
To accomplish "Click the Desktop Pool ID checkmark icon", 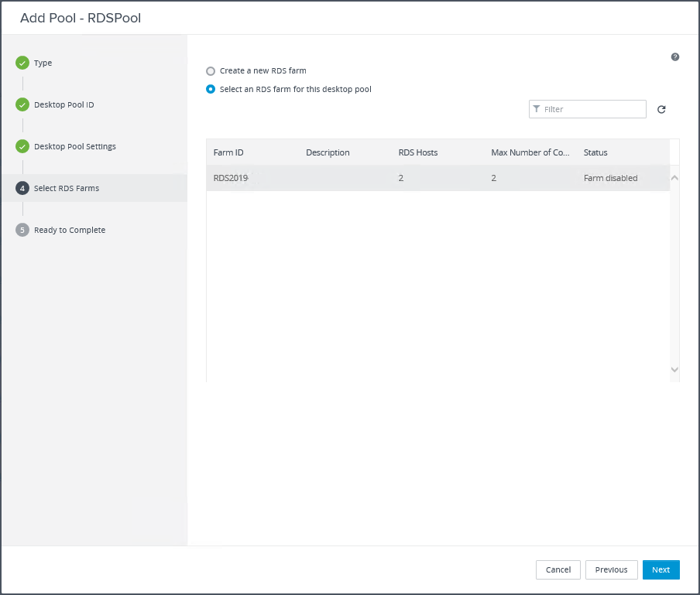I will [22, 105].
